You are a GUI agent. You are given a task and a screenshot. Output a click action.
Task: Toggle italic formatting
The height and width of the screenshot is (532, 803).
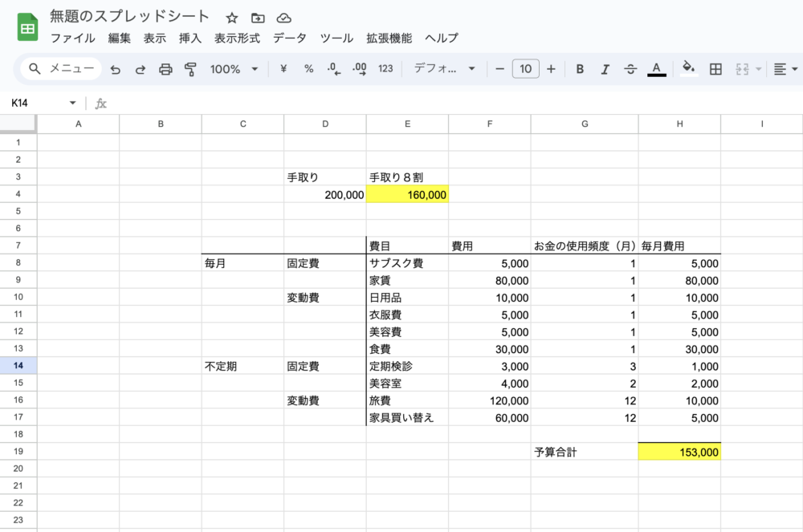[x=605, y=69]
